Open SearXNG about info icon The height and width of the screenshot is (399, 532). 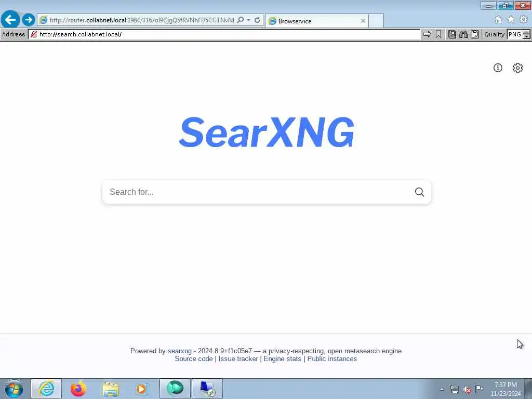point(498,68)
